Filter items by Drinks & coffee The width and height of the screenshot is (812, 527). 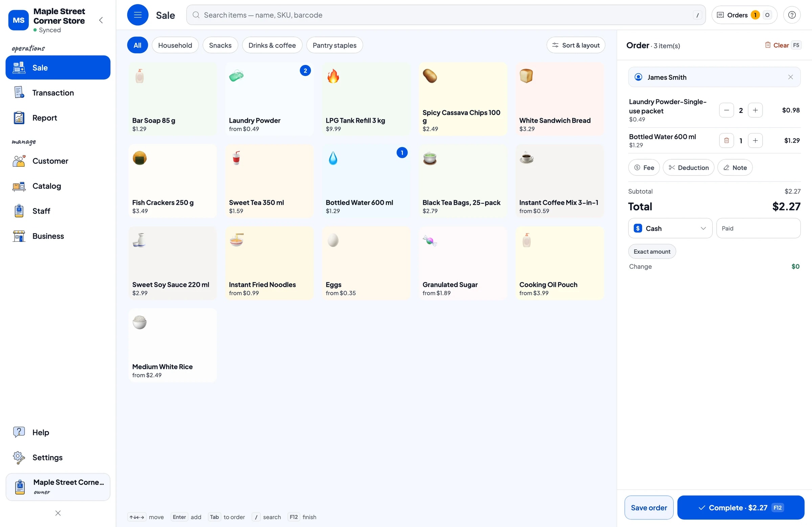pyautogui.click(x=272, y=45)
